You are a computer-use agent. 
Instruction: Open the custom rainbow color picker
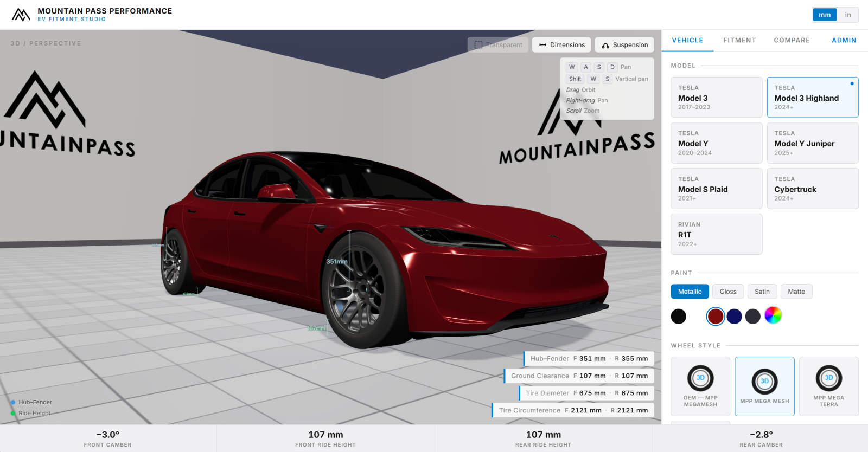[x=773, y=315]
